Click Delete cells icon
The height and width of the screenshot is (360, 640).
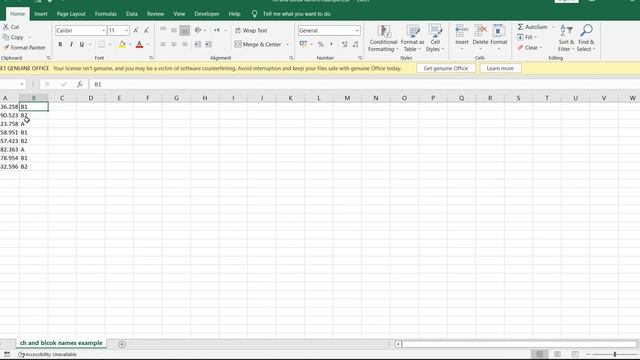[480, 31]
